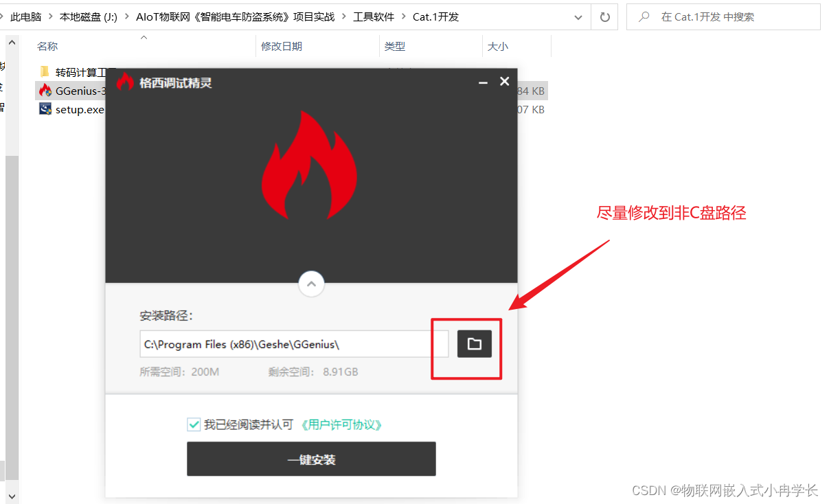The width and height of the screenshot is (829, 504).
Task: Click the 格西调试精灵 title text
Action: point(176,82)
